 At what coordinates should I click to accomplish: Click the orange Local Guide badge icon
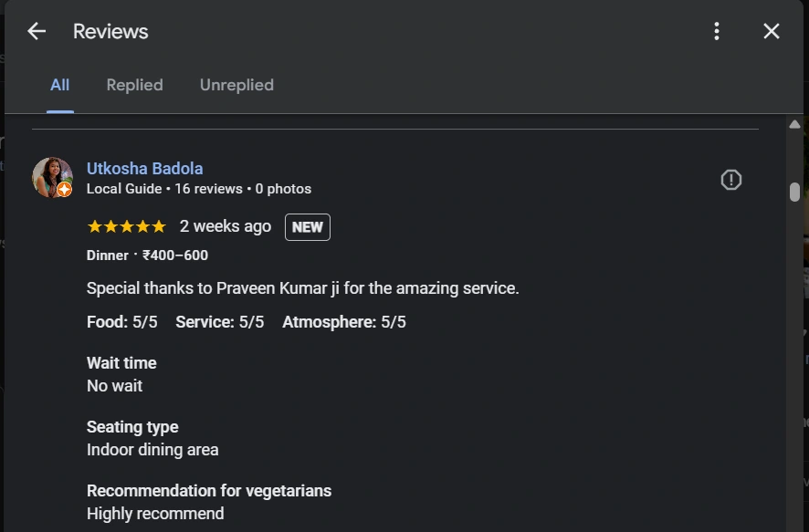point(65,190)
